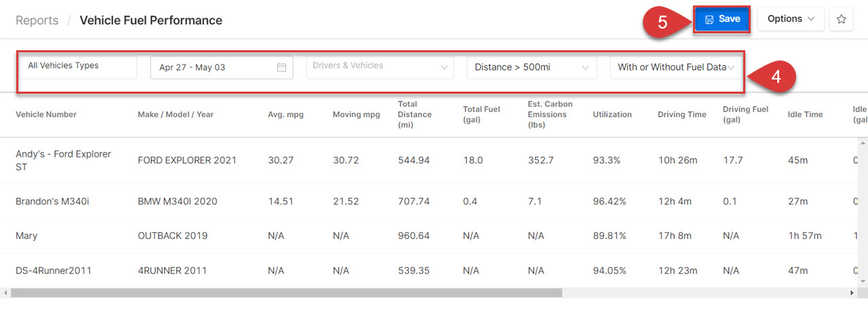Click BMW M340I 2020 cell

point(178,201)
